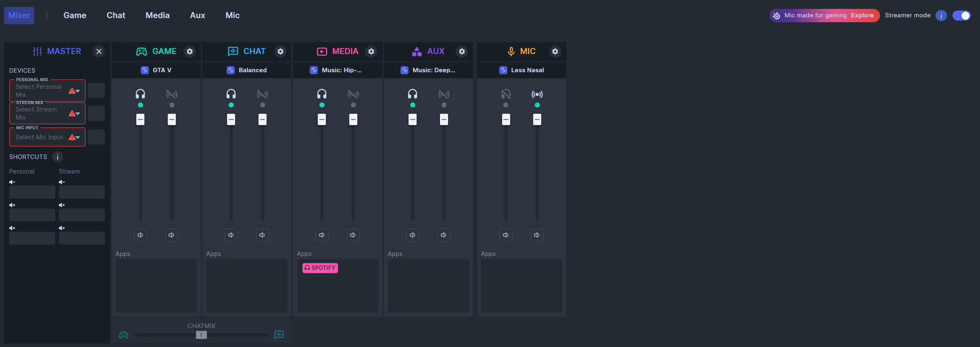The image size is (980, 347).
Task: Click the Spotify app tag in Media
Action: tap(320, 268)
